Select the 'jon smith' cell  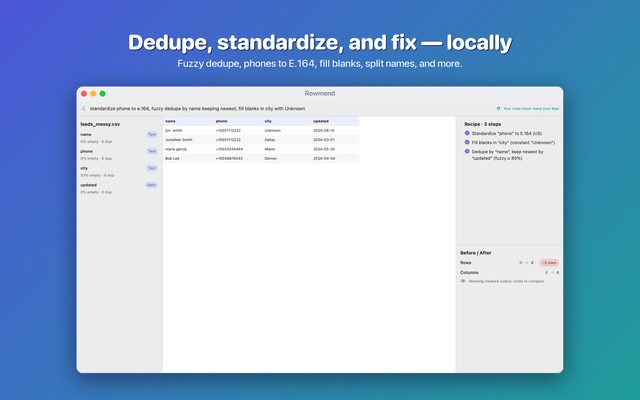coord(174,131)
